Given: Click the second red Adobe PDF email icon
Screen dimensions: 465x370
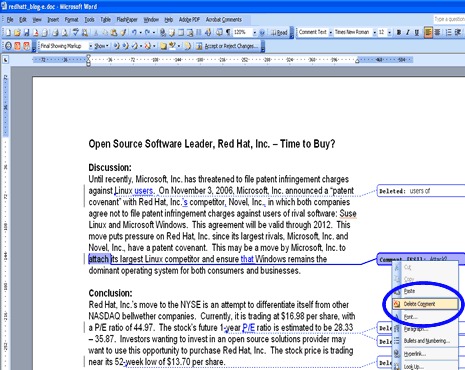Looking at the screenshot, I should [17, 46].
